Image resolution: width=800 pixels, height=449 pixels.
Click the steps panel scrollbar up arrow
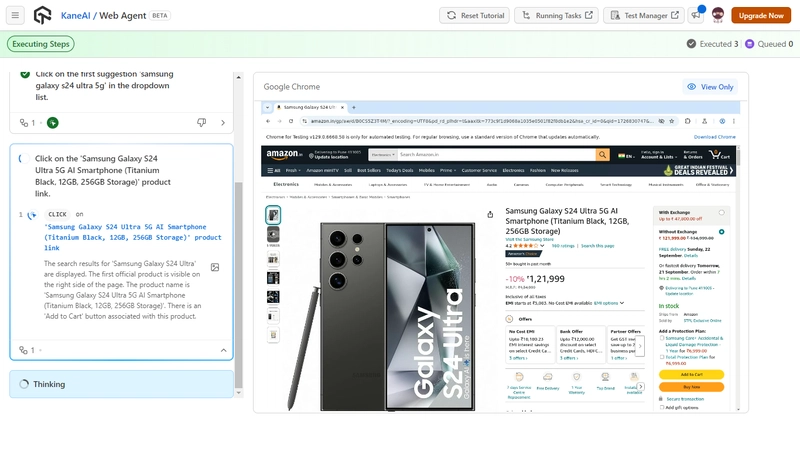click(238, 77)
